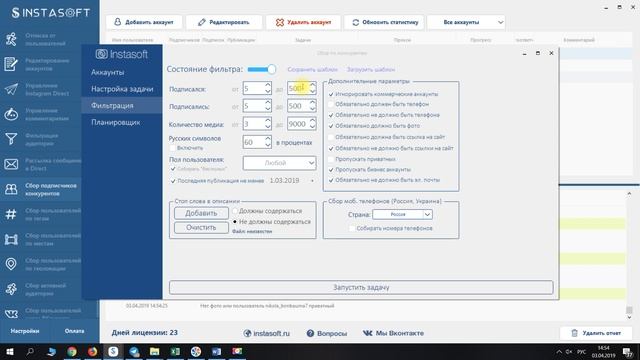This screenshot has width=640, height=360.
Task: Click the 'Вопросы' link in the footer
Action: [x=327, y=333]
